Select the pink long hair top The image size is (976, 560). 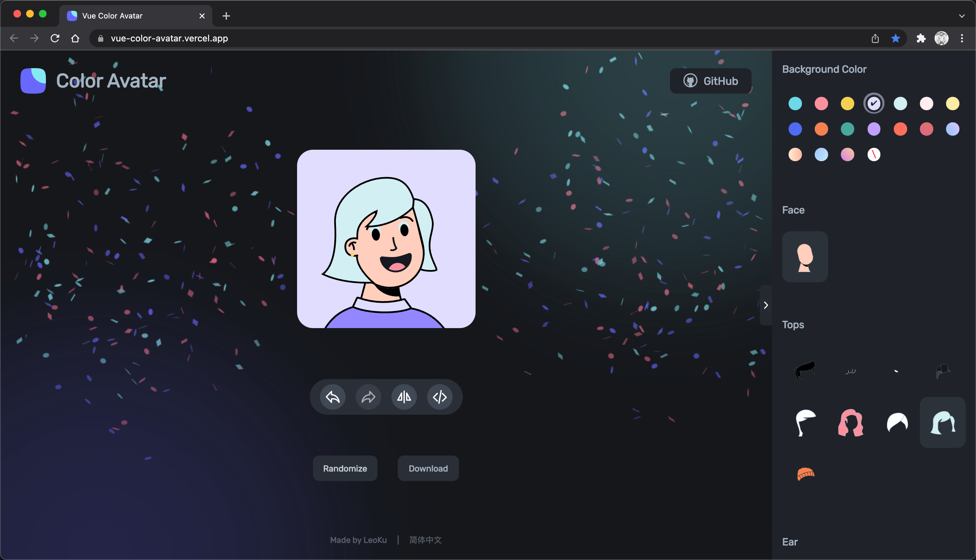[850, 422]
